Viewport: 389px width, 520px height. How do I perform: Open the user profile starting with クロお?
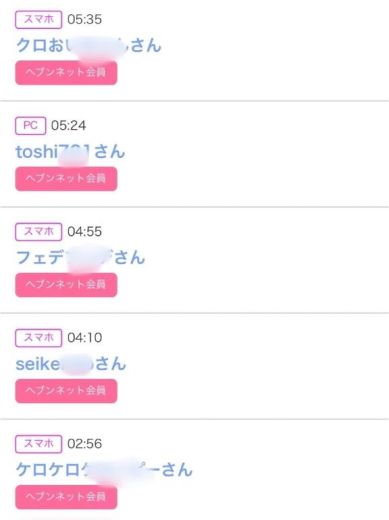tap(89, 45)
